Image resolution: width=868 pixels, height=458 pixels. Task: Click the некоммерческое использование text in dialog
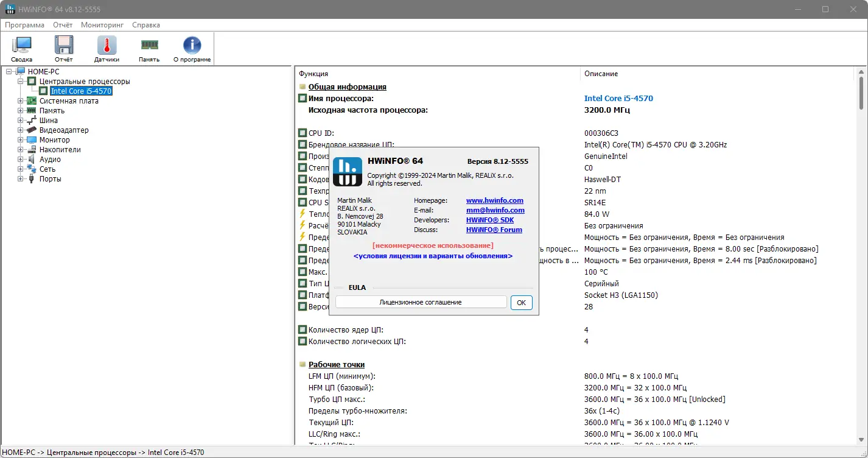point(433,245)
